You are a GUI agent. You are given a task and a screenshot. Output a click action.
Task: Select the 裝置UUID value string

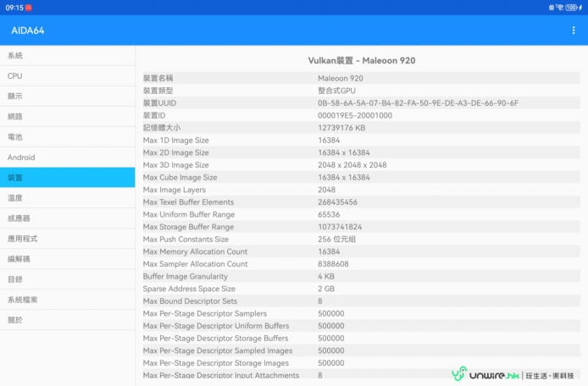419,103
